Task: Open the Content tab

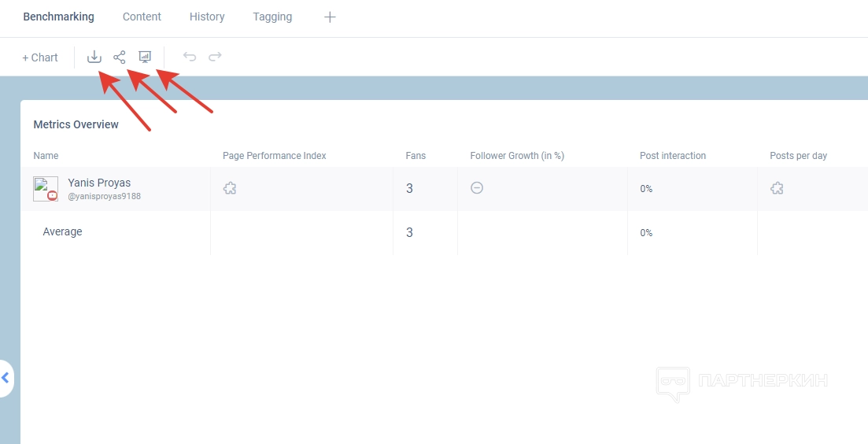Action: 142,17
